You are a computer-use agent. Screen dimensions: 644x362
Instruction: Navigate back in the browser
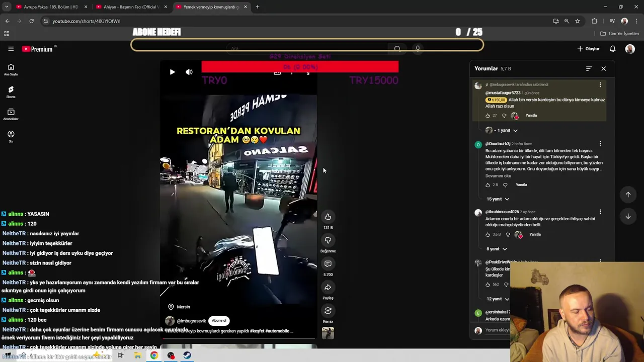point(7,21)
